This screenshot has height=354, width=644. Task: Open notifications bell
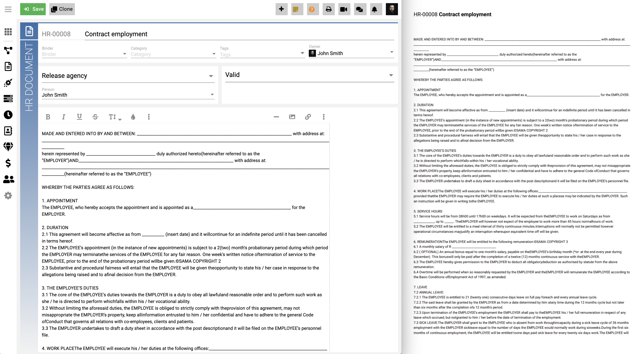376,9
